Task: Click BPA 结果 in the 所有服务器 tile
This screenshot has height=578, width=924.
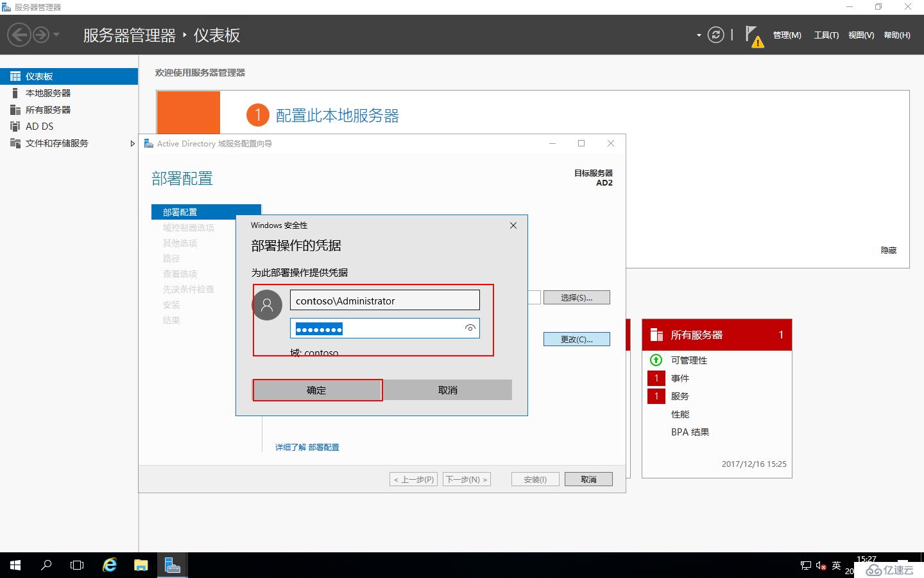Action: click(x=690, y=432)
